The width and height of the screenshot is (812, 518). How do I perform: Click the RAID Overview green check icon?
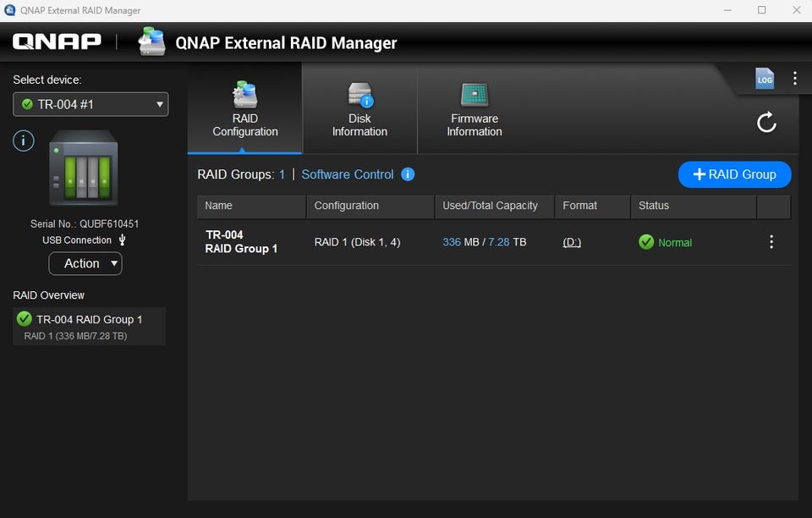point(25,318)
